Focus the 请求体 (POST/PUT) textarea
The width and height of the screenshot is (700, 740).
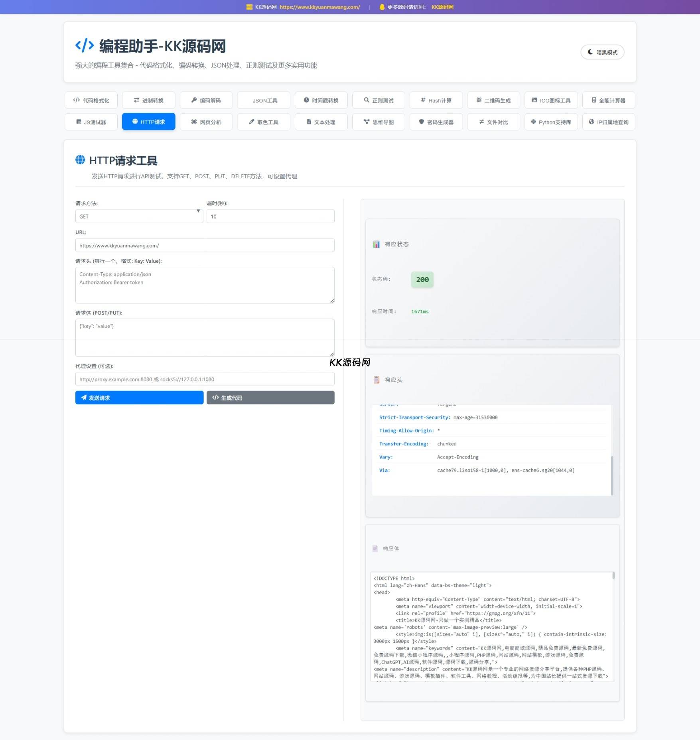[x=205, y=338]
